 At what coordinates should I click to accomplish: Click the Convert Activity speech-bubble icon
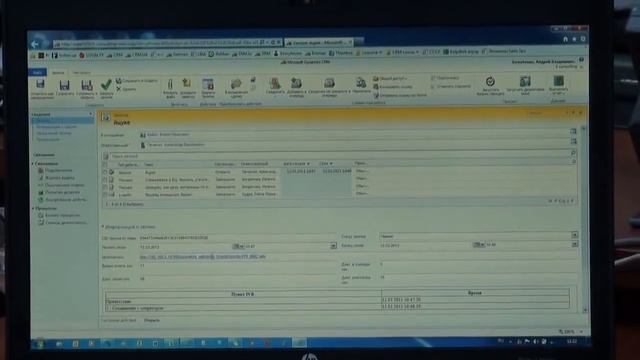pos(236,84)
